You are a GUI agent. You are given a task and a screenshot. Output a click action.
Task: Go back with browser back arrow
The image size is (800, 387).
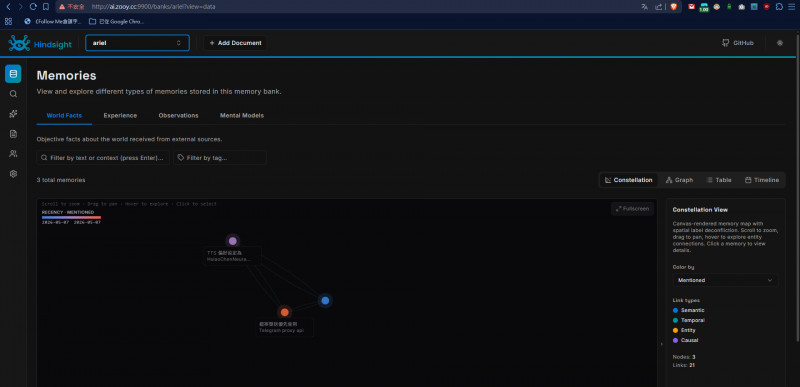tap(8, 7)
